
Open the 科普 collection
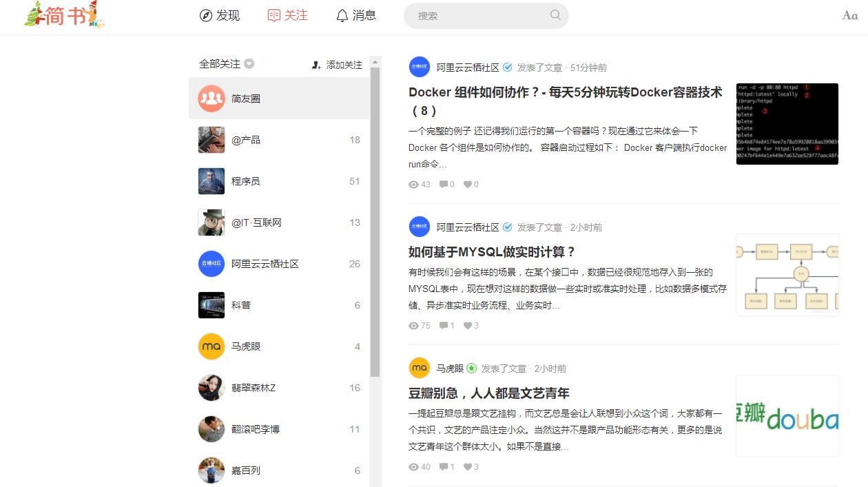tap(279, 305)
